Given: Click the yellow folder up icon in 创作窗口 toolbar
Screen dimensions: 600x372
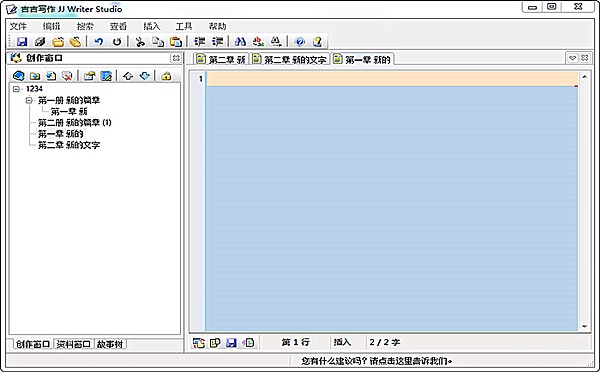Looking at the screenshot, I should click(x=166, y=76).
